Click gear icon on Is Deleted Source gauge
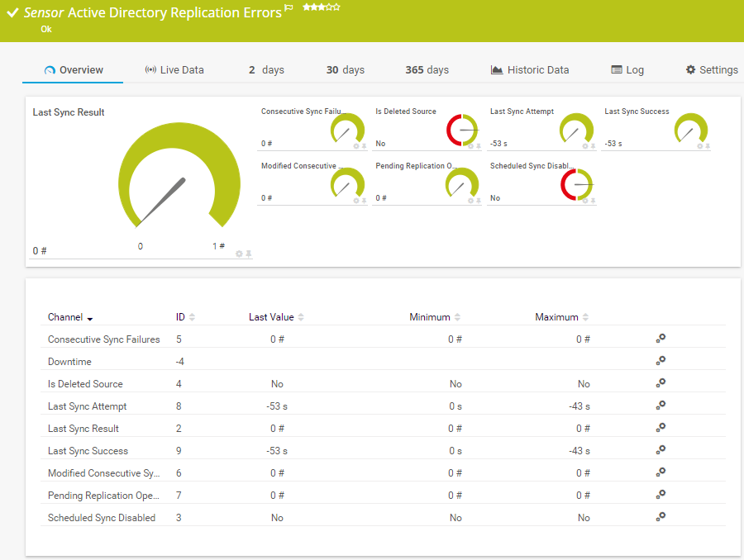The width and height of the screenshot is (744, 560). click(470, 146)
